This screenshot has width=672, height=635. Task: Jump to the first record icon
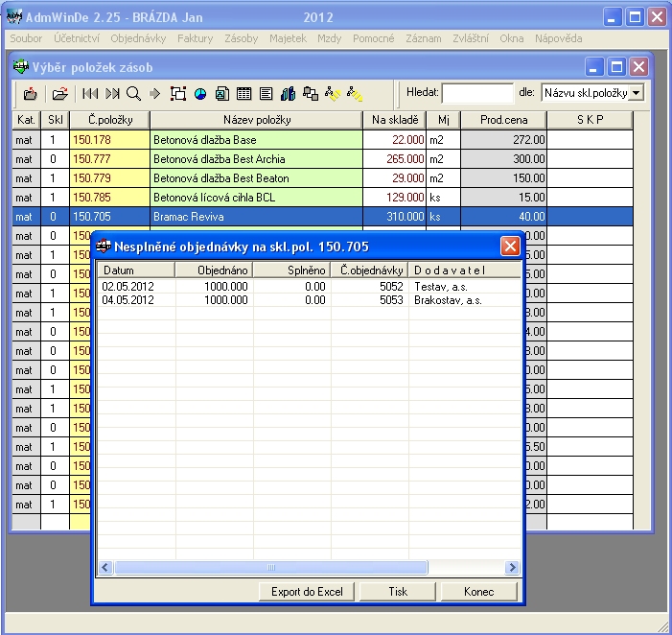tap(90, 93)
